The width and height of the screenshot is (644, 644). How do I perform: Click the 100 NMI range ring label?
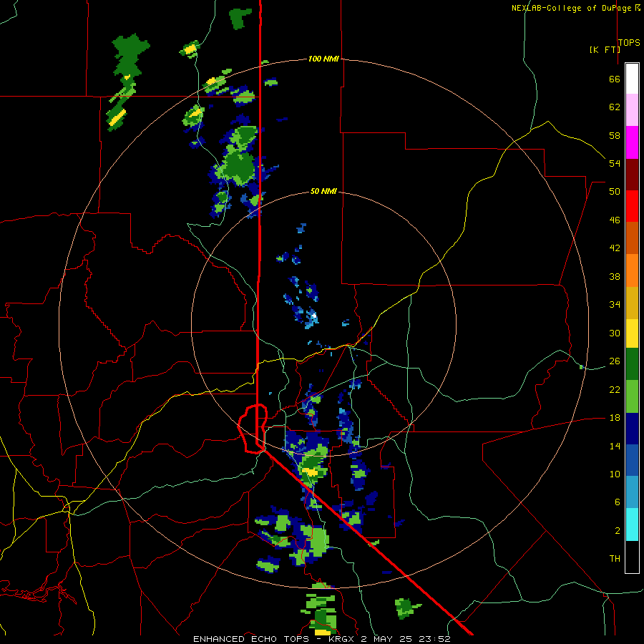pos(323,59)
